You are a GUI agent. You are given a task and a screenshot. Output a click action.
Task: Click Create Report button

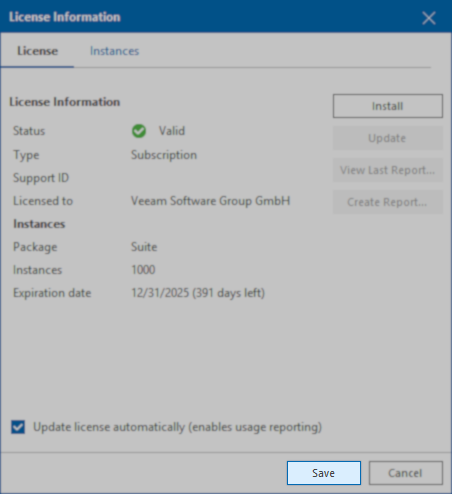pyautogui.click(x=388, y=202)
